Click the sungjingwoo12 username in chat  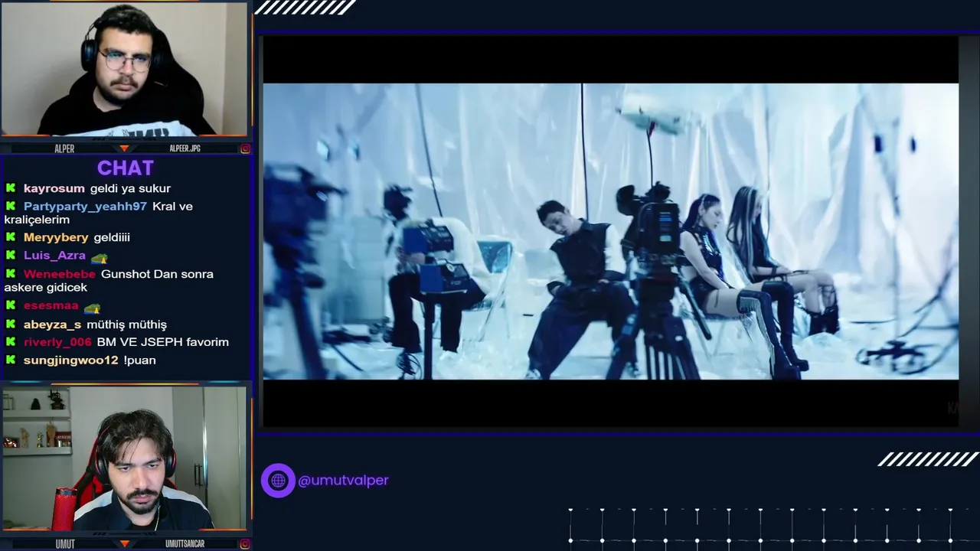click(x=71, y=360)
